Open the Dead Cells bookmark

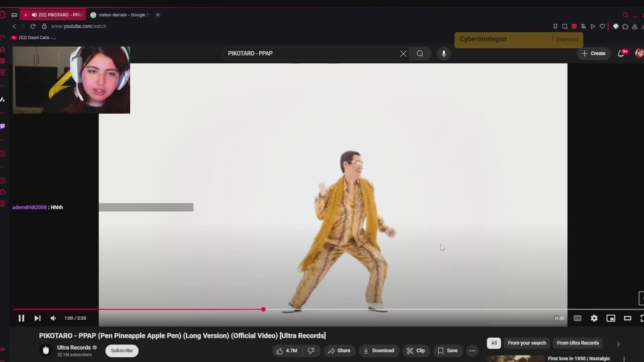pyautogui.click(x=33, y=38)
